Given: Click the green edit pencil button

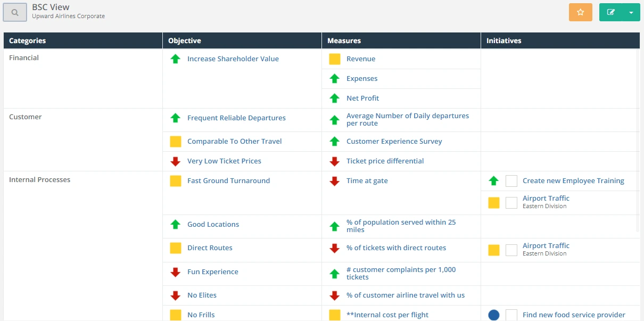Looking at the screenshot, I should click(610, 11).
